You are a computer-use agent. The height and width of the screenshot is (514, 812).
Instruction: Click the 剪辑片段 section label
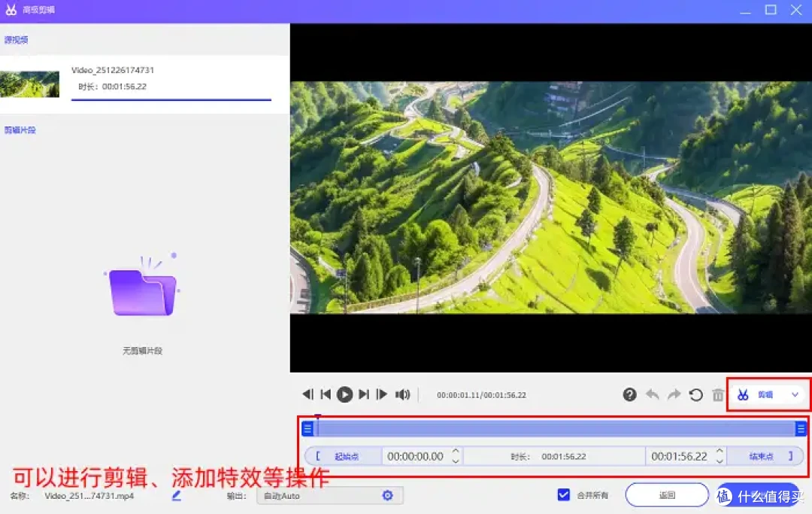coord(20,130)
